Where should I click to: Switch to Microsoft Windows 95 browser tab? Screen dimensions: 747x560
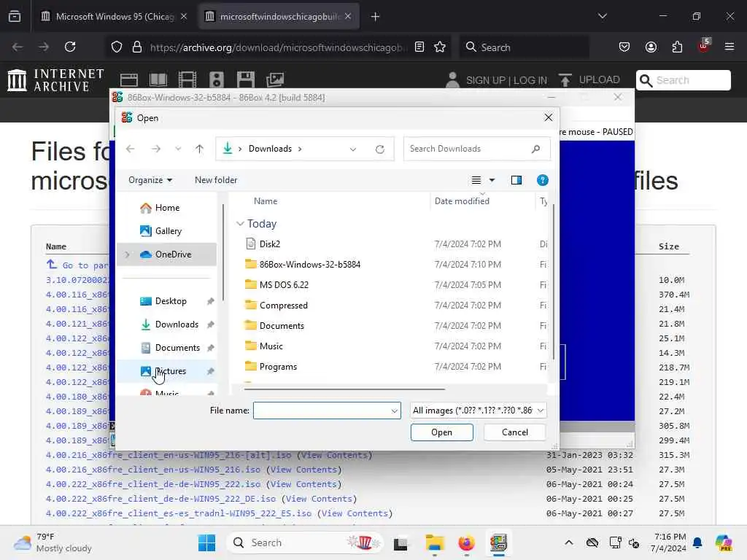coord(115,17)
